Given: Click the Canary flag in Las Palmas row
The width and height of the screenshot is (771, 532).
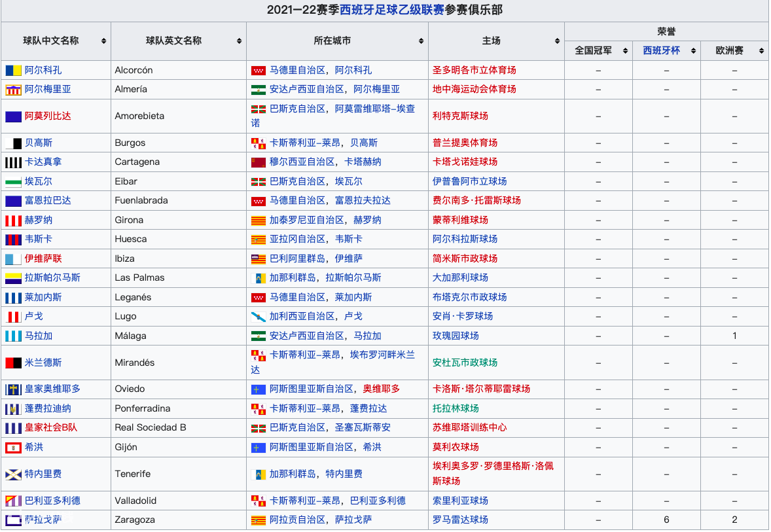Looking at the screenshot, I should pos(259,278).
